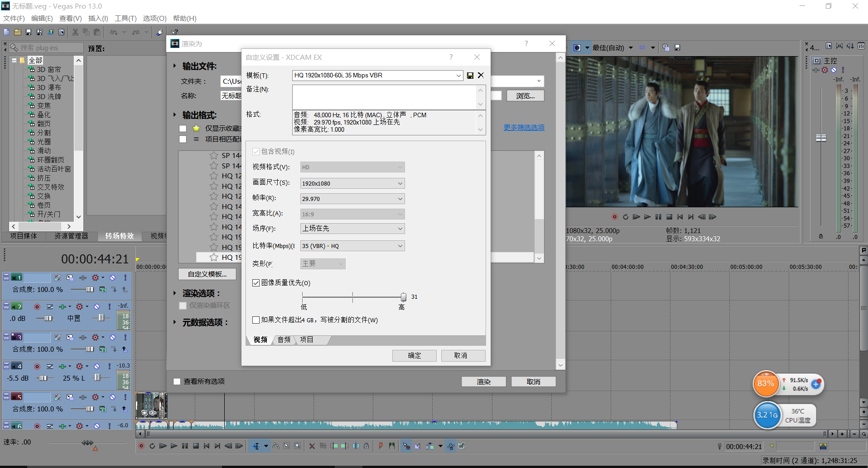This screenshot has height=468, width=868.
Task: Expand the output file section triangle
Action: pyautogui.click(x=174, y=66)
